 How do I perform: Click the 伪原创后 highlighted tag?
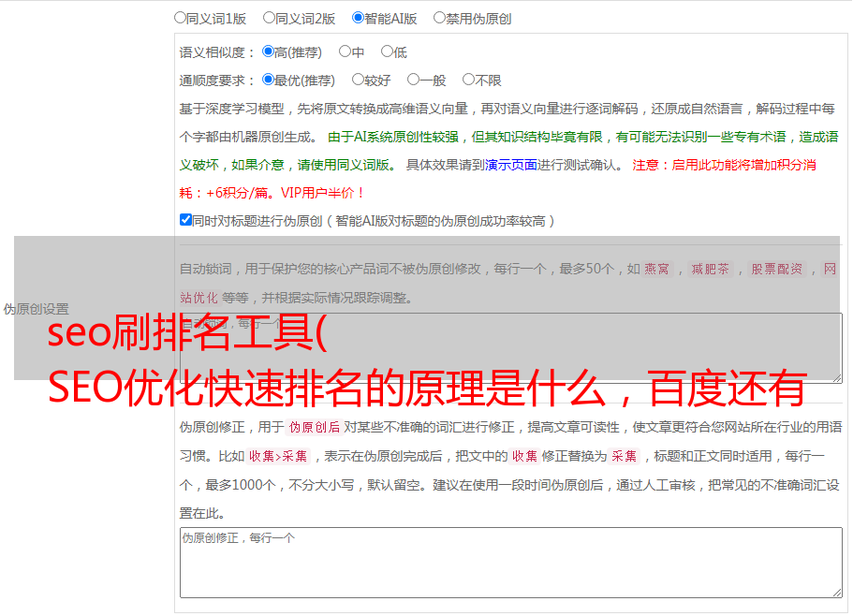[x=314, y=427]
